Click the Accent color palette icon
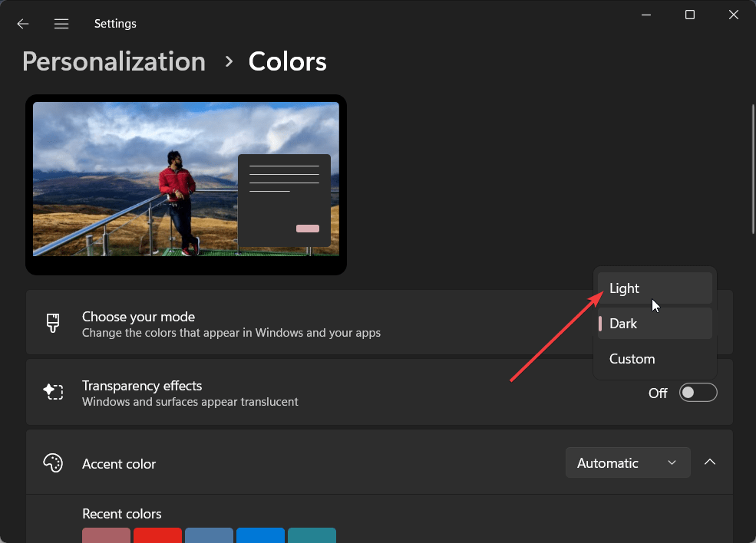Image resolution: width=756 pixels, height=543 pixels. (x=53, y=463)
